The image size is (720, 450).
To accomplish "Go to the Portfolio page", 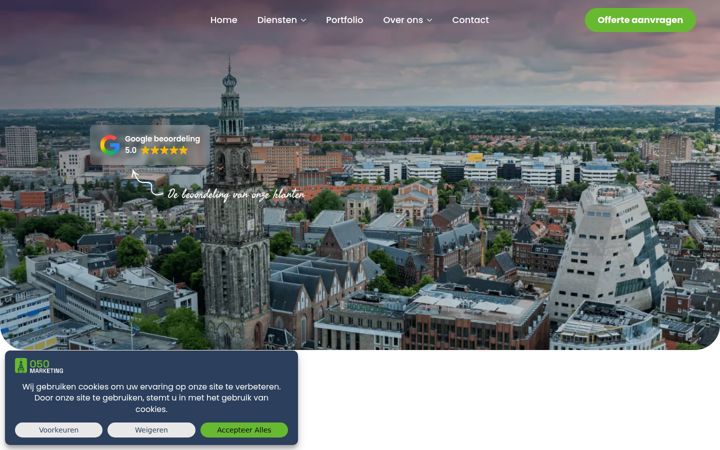I will 344,20.
